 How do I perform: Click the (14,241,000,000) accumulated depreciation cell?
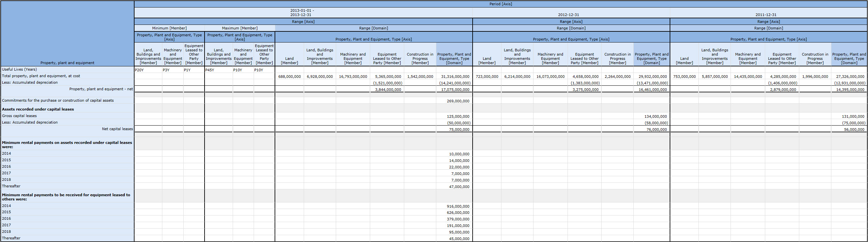(x=455, y=83)
